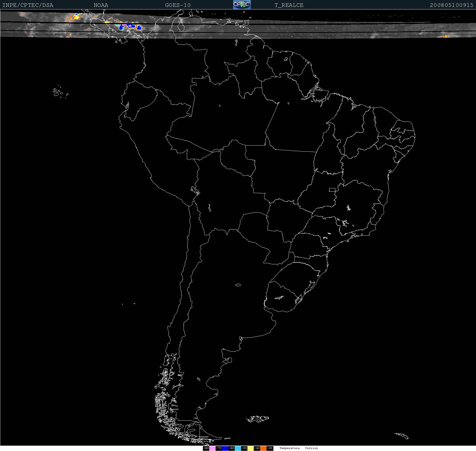Click the yellow legend color swatch
This screenshot has width=476, height=451.
click(250, 448)
